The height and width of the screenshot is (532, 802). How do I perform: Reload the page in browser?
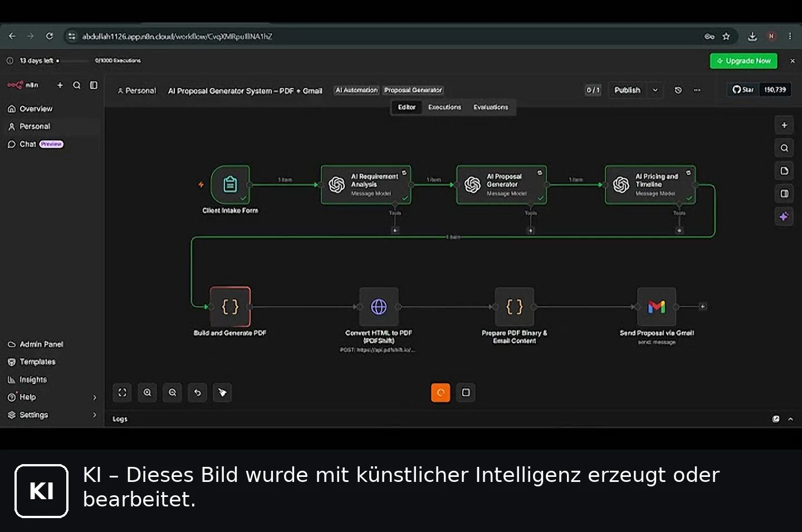(x=50, y=36)
